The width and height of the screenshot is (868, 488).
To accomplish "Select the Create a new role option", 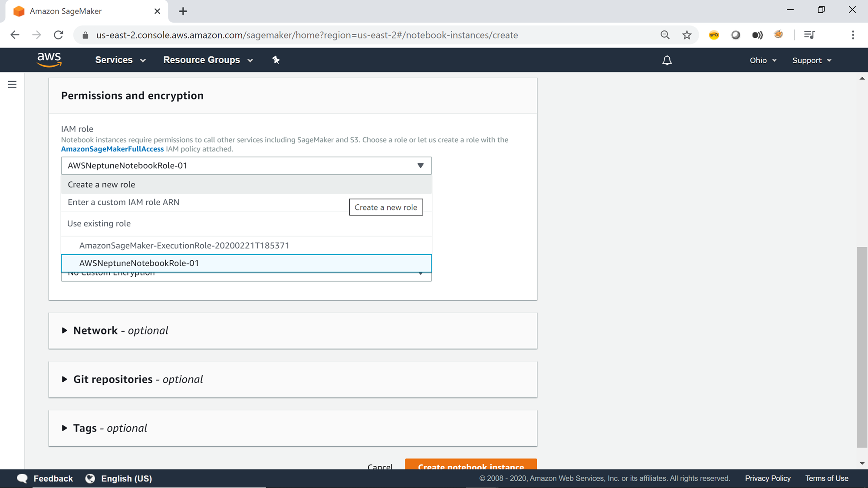I will tap(102, 185).
